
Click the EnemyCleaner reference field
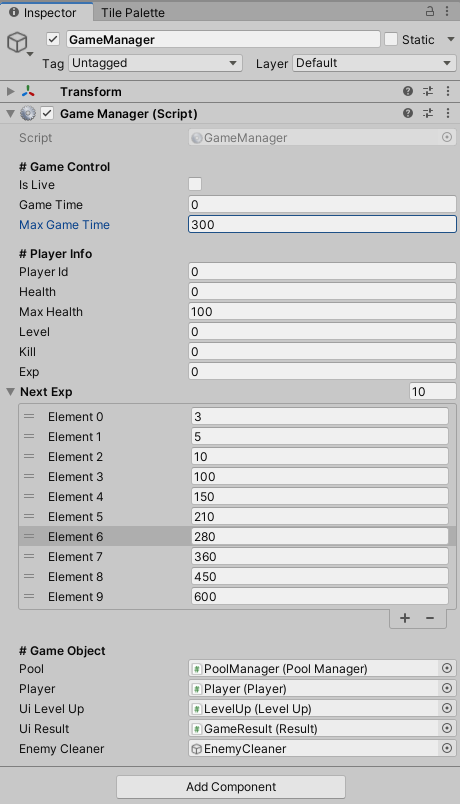coord(315,748)
